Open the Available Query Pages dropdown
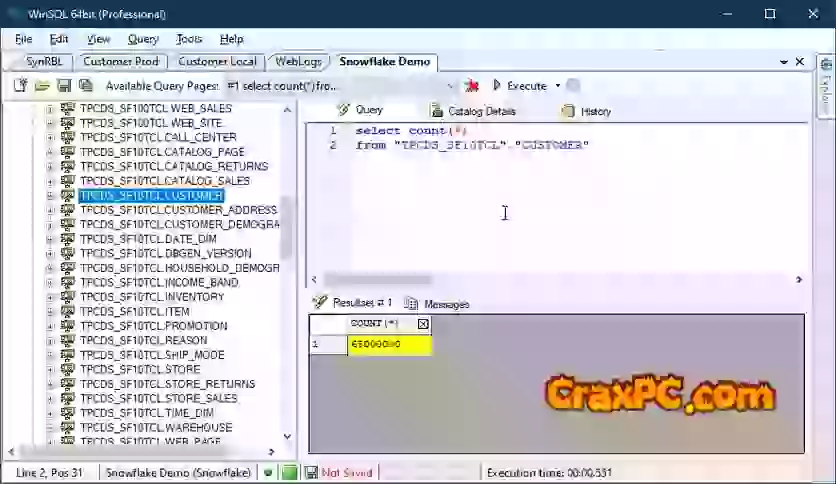 (x=450, y=86)
